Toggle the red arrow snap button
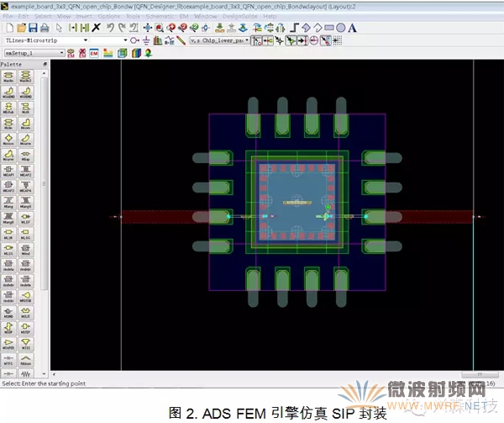504x423 pixels. click(326, 40)
